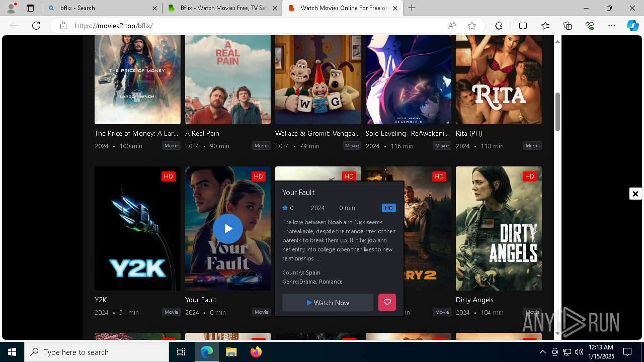
Task: Launch Firefox from taskbar
Action: [256, 352]
